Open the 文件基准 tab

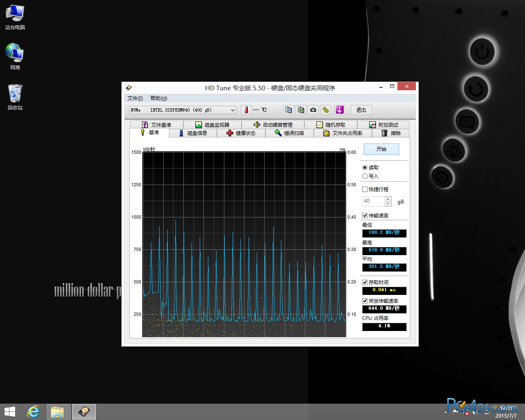157,125
